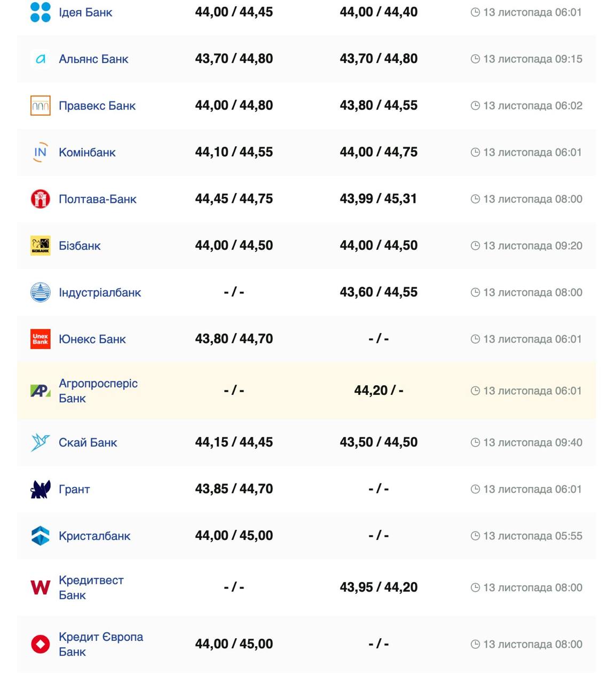Click Скай Банк rate 44,15 / 44,45

234,442
